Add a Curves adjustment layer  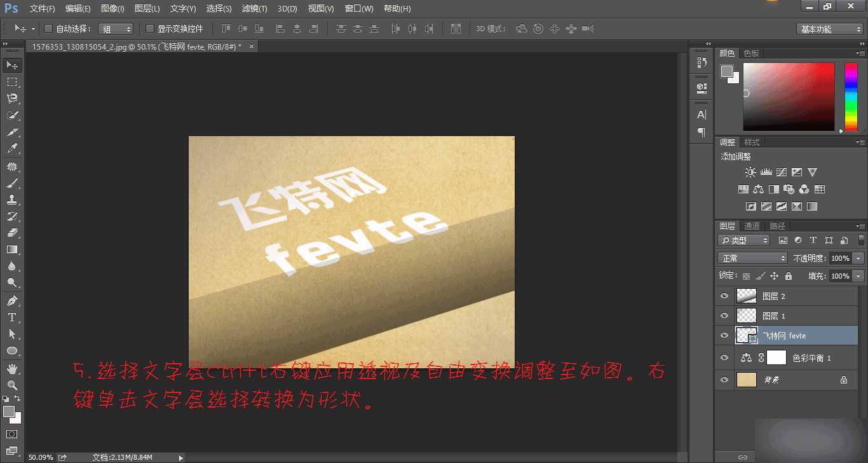click(x=782, y=172)
